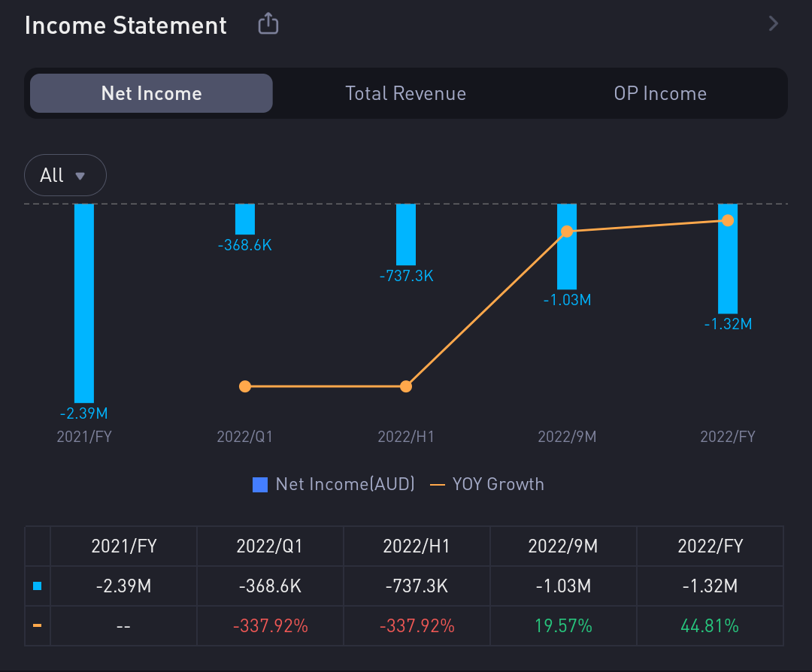This screenshot has width=812, height=672.
Task: Click the -368.6K chart bar label
Action: pyautogui.click(x=245, y=245)
